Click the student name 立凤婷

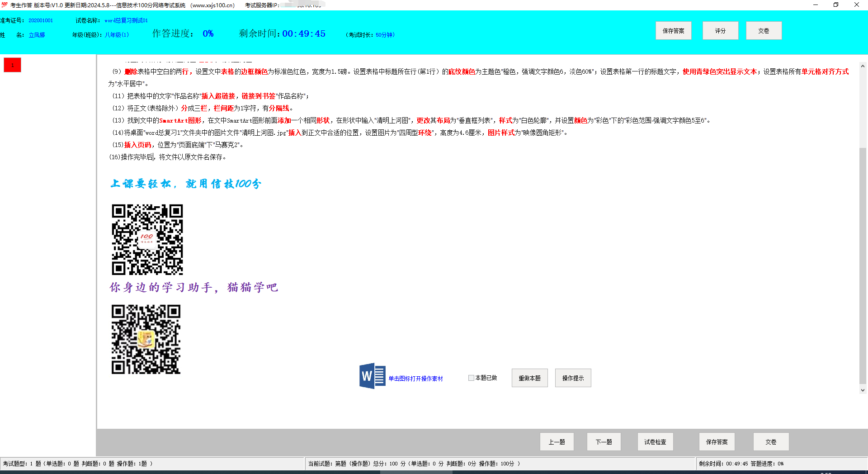(x=37, y=35)
